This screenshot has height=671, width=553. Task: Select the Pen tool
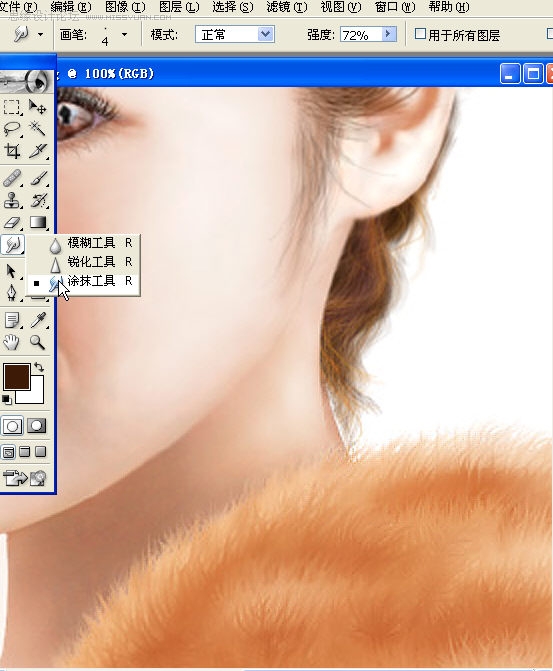[12, 293]
